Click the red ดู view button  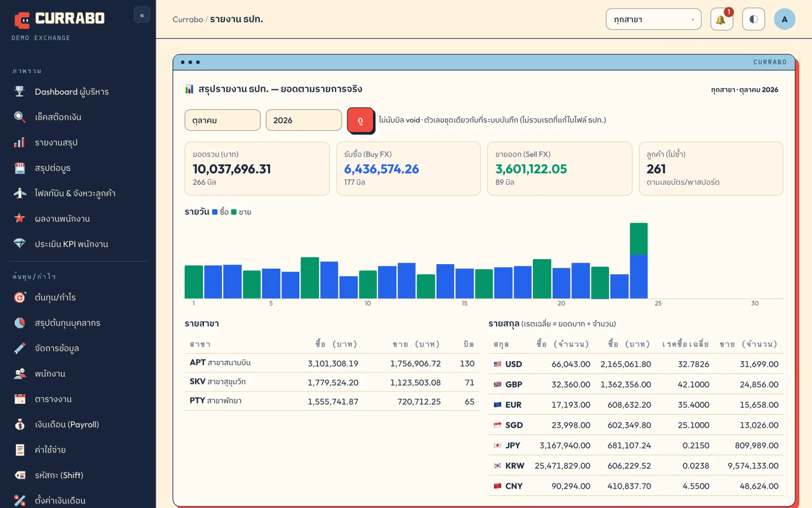click(360, 120)
